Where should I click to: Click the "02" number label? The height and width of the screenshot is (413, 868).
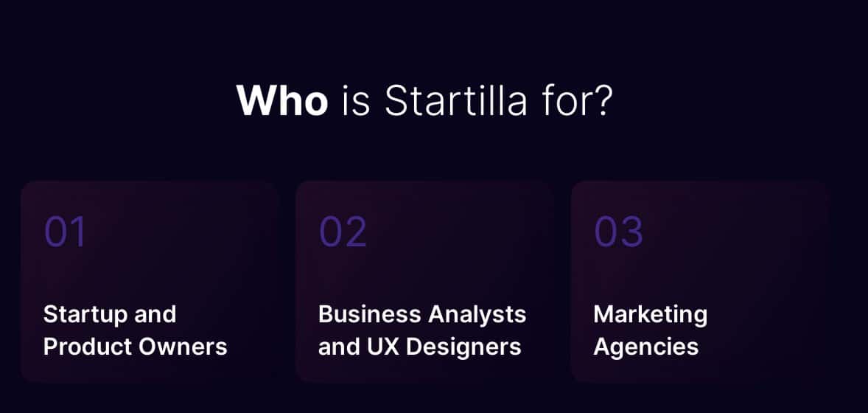(343, 232)
